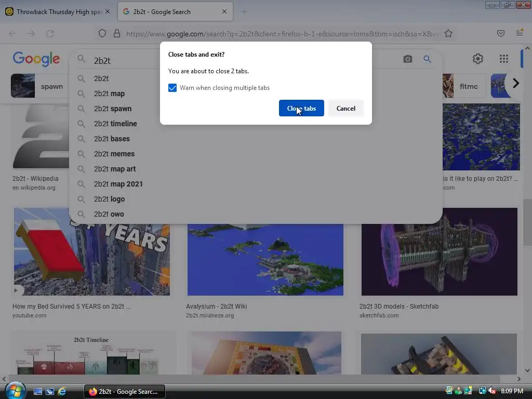This screenshot has width=532, height=399.
Task: Open 2b2t - Wikipedia result link
Action: point(35,179)
